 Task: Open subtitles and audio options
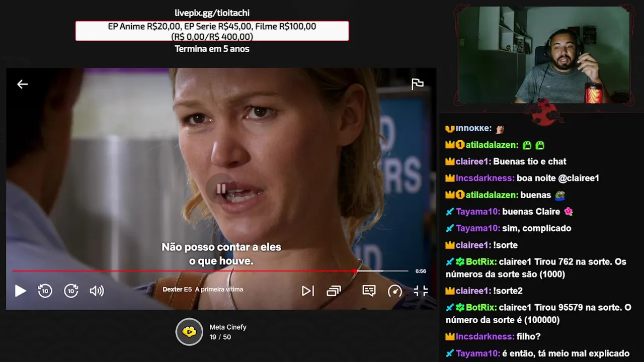[x=369, y=291]
